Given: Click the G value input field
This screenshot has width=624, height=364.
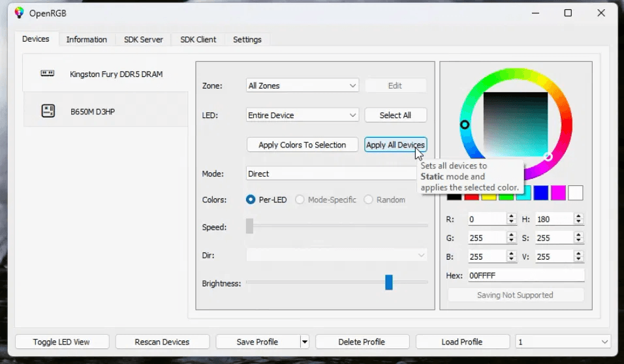Looking at the screenshot, I should tap(487, 238).
